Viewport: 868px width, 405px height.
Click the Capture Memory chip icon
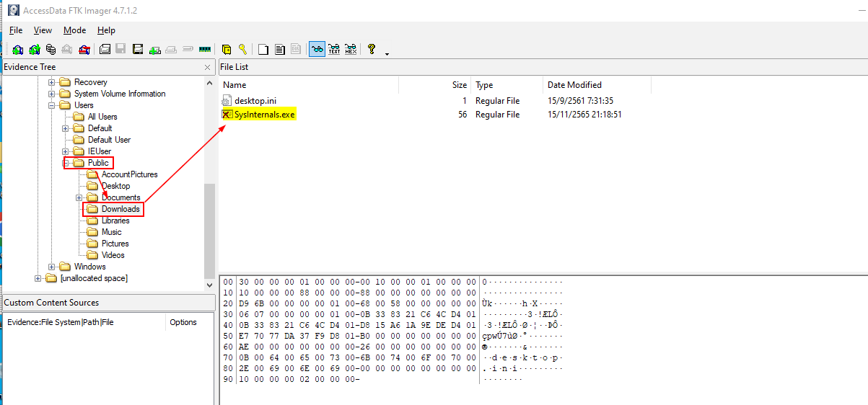point(204,50)
